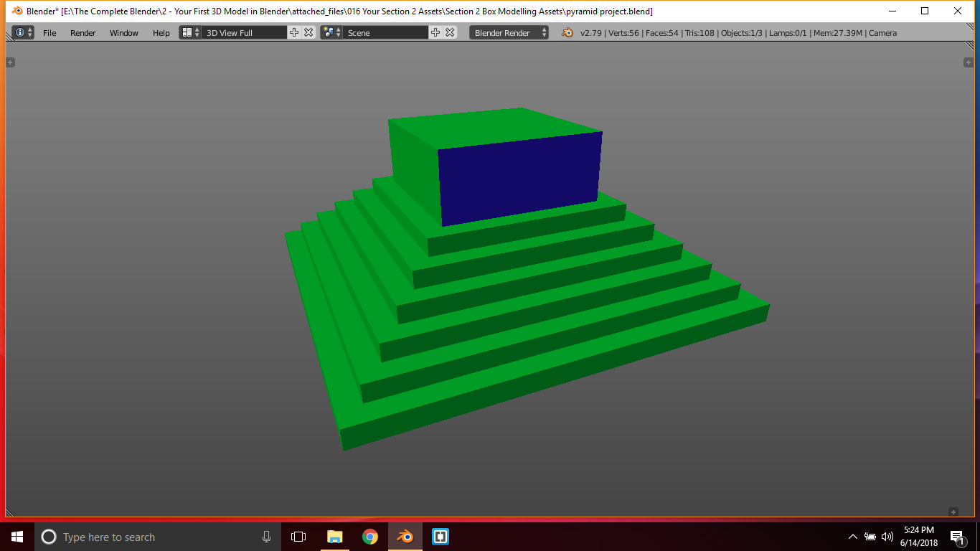Click the Lamps:0/1 statistic
Image resolution: width=980 pixels, height=551 pixels.
[x=788, y=33]
